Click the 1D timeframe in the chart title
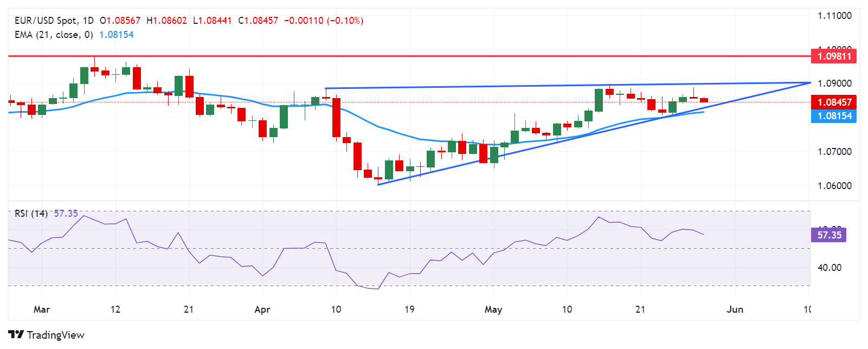The image size is (868, 349). [88, 21]
